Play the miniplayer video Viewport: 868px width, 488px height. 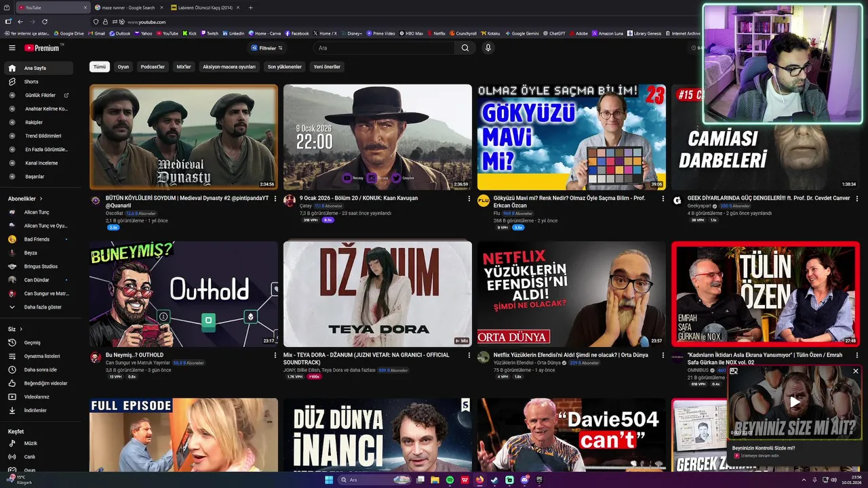(x=795, y=402)
